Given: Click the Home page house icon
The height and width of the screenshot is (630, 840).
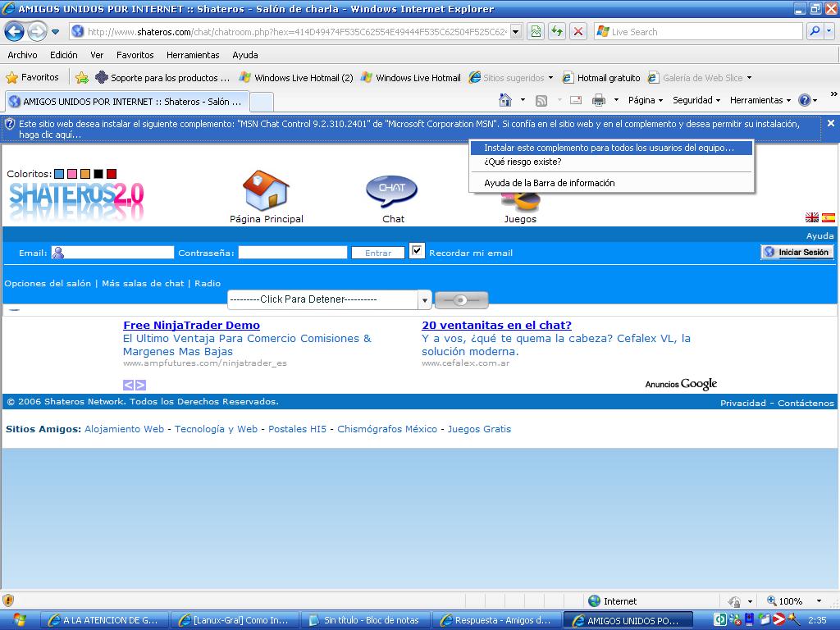Looking at the screenshot, I should (x=504, y=100).
